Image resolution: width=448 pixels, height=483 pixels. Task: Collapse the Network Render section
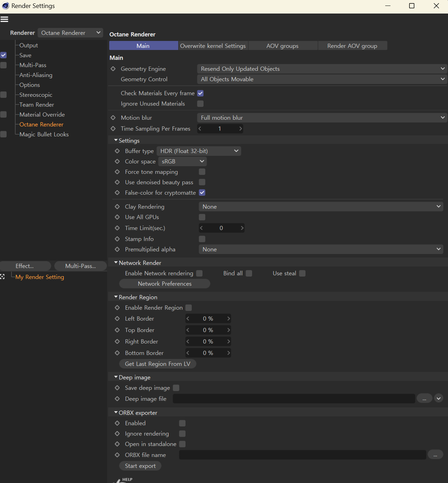(x=116, y=263)
